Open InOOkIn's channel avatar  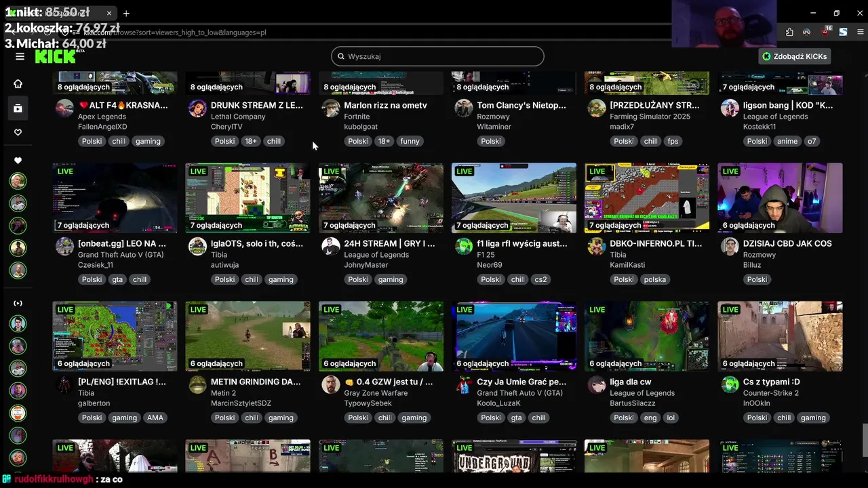(x=730, y=385)
